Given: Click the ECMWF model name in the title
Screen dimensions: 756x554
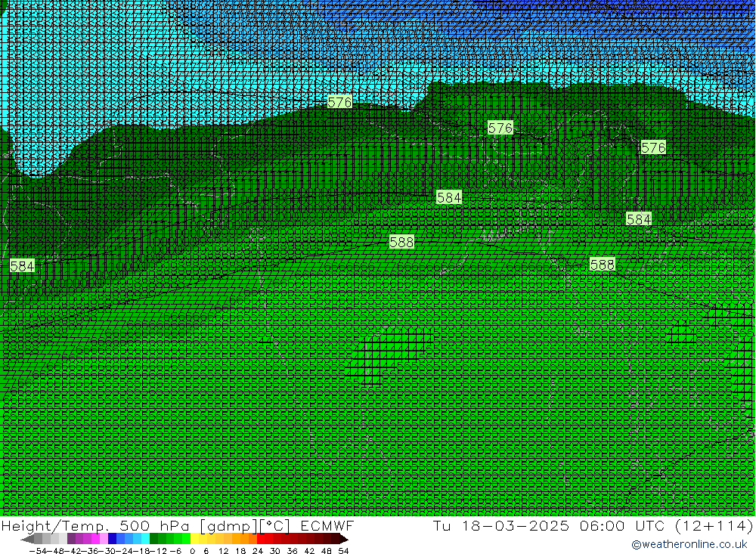Looking at the screenshot, I should coord(327,525).
